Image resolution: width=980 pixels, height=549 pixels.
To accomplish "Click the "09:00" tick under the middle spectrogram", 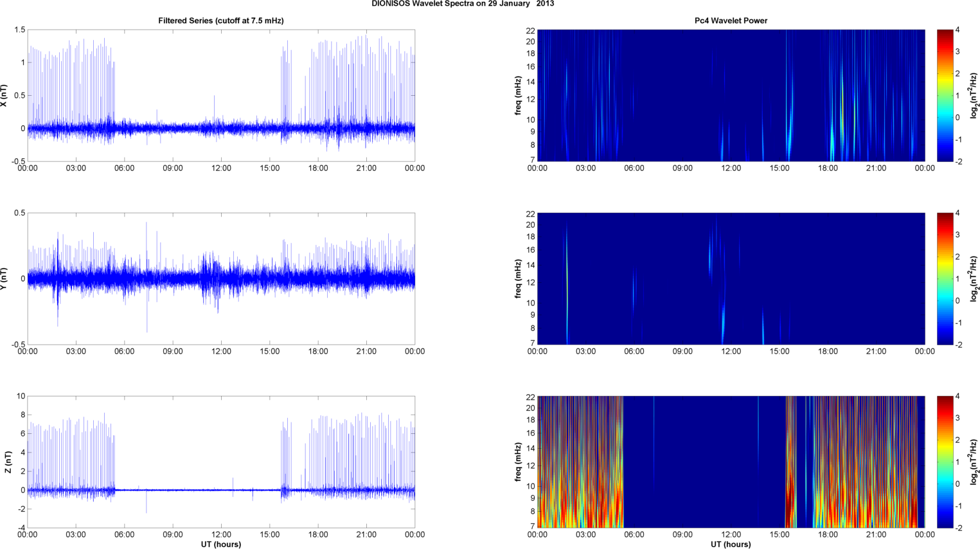I will coord(682,352).
